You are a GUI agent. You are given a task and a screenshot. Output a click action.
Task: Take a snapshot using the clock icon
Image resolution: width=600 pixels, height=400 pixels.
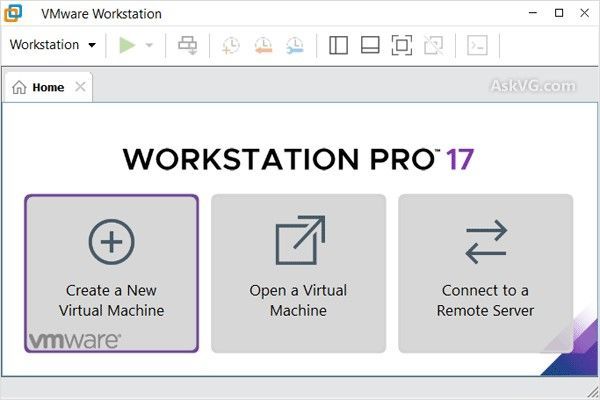point(231,45)
